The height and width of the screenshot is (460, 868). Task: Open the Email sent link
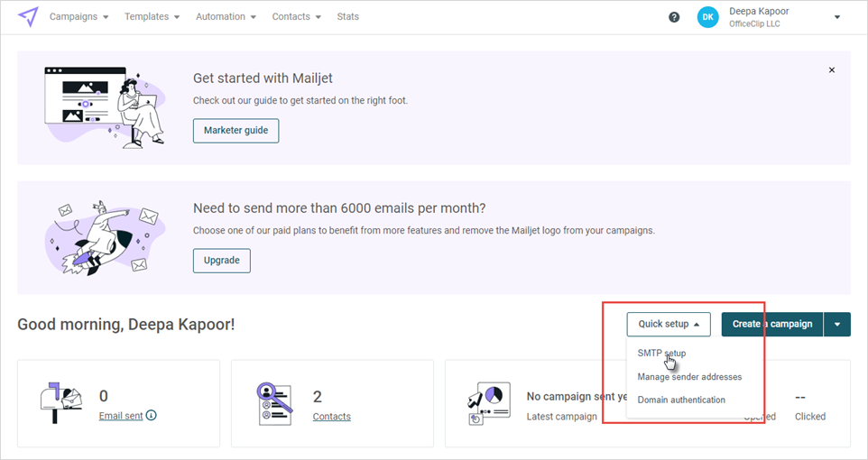pos(121,416)
